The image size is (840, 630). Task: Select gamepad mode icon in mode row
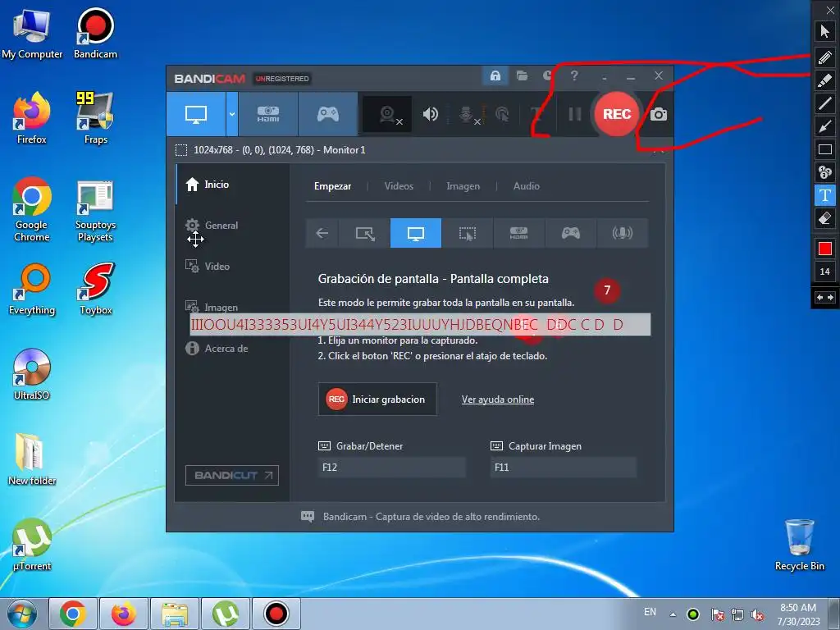[x=570, y=233]
